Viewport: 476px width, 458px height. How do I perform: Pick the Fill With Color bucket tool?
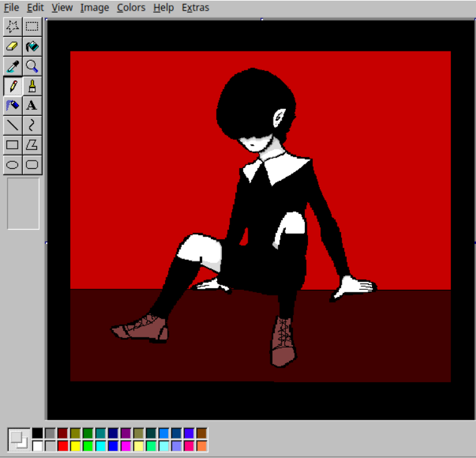[32, 46]
